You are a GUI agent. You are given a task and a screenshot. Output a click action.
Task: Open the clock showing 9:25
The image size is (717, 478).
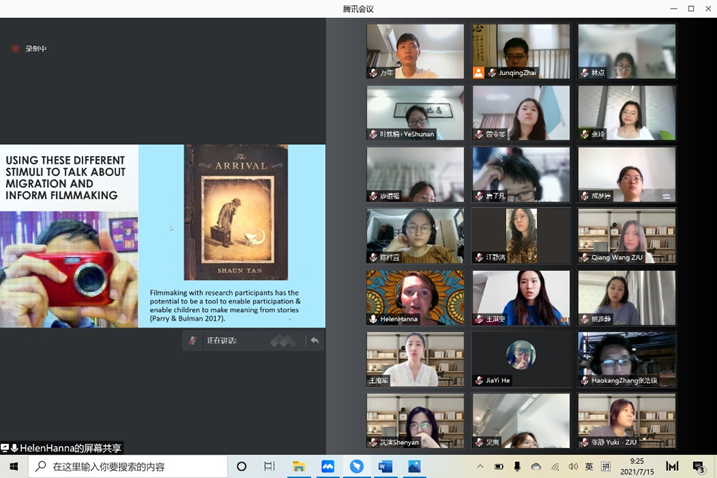[x=636, y=467]
